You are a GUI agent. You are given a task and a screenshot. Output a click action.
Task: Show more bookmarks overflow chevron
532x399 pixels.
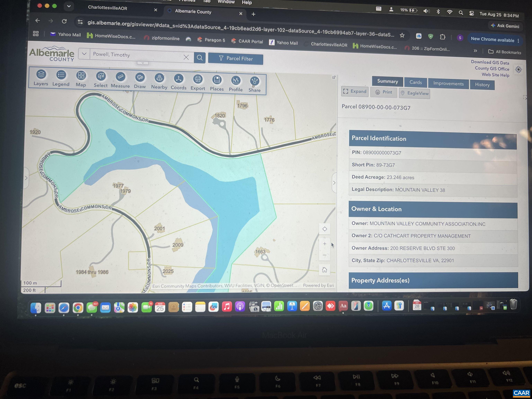(475, 51)
